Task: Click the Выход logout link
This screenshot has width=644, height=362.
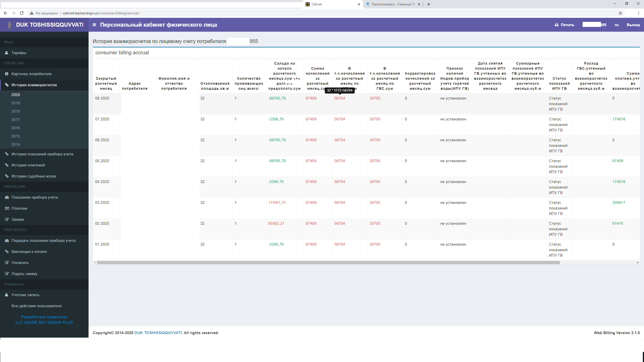Action: click(633, 25)
